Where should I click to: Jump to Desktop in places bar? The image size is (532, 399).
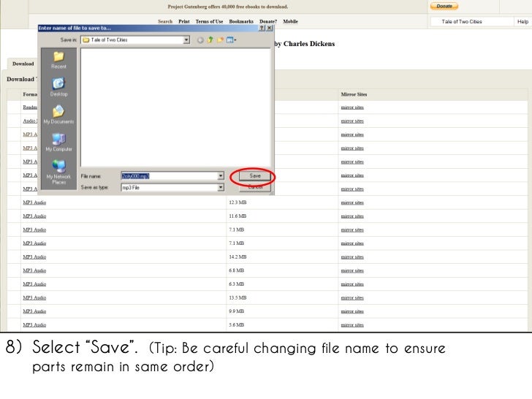58,87
